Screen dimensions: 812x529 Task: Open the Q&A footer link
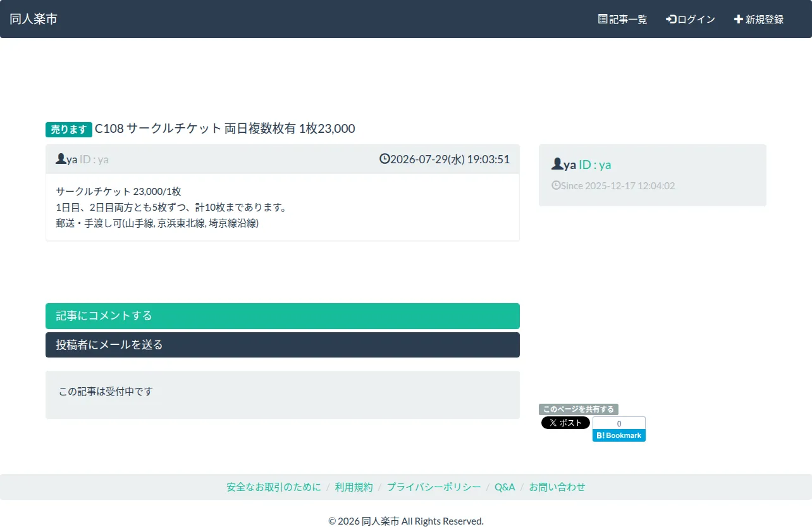(505, 487)
